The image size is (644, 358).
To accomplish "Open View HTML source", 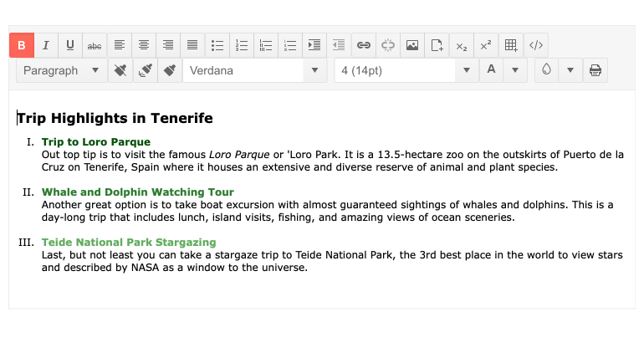I will [536, 45].
